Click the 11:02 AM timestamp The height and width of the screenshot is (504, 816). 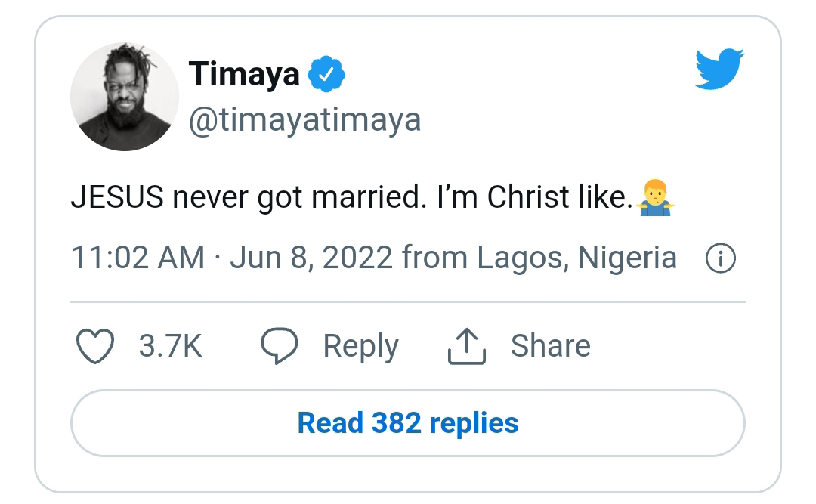138,258
